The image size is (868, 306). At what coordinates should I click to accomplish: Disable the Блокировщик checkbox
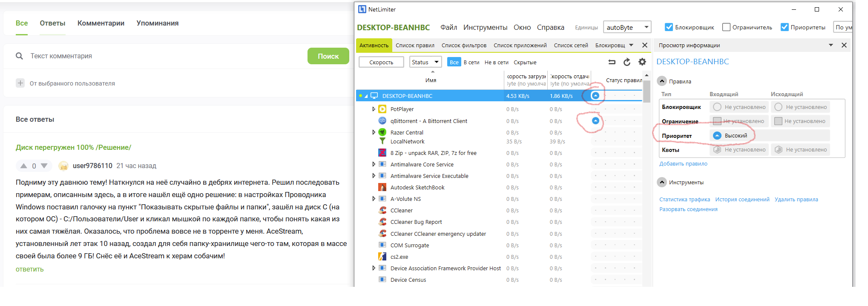tap(669, 27)
